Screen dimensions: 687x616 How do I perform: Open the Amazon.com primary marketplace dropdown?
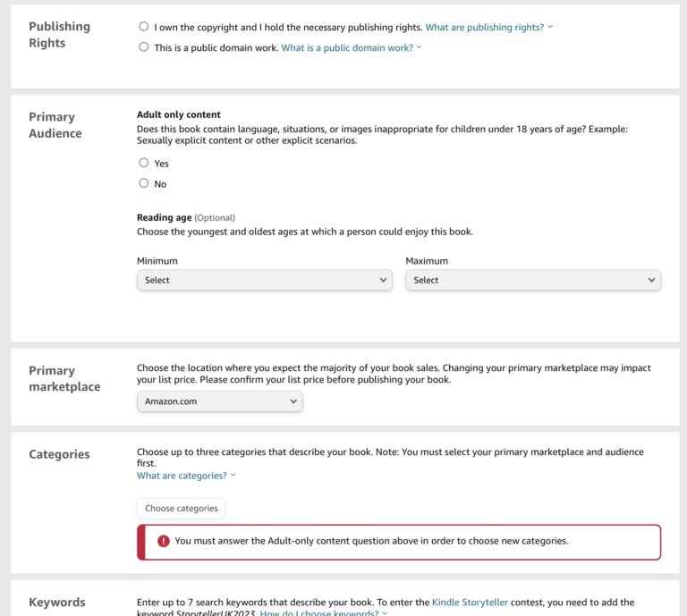click(x=219, y=401)
